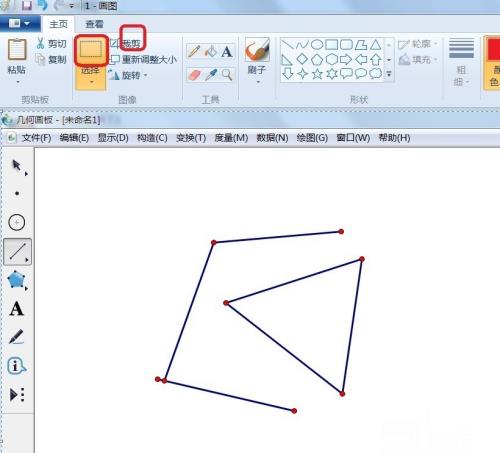Expand the 刷子 brush dropdown arrow

click(257, 82)
